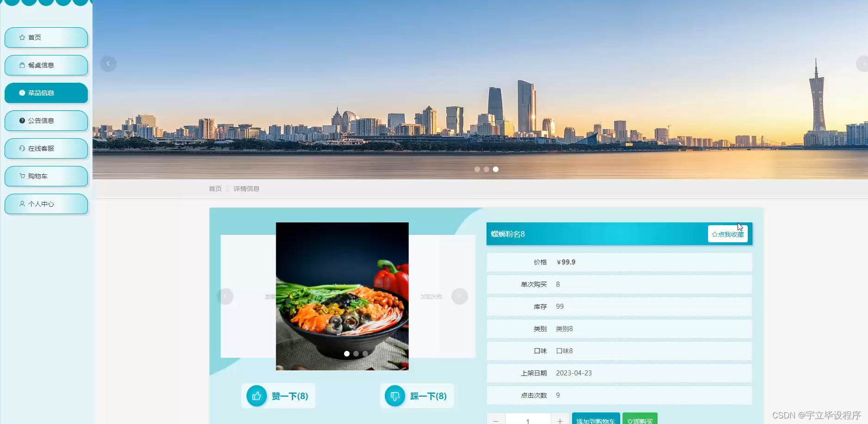Click date value 2023-04-23

574,373
